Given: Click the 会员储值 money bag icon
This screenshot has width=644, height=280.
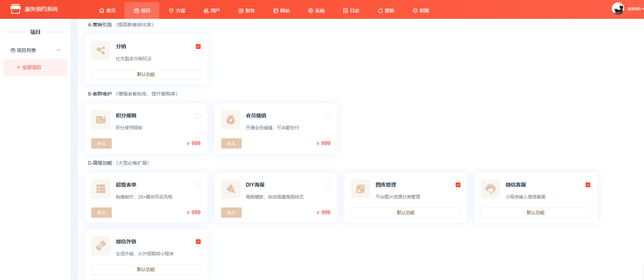Looking at the screenshot, I should click(x=231, y=120).
